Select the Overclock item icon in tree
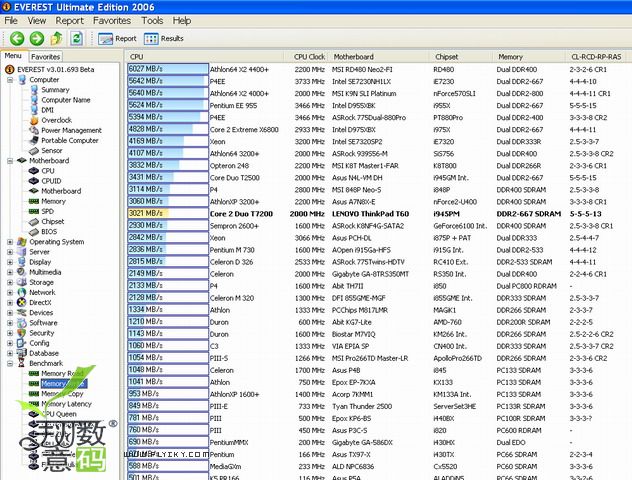Image resolution: width=632 pixels, height=480 pixels. [33, 120]
